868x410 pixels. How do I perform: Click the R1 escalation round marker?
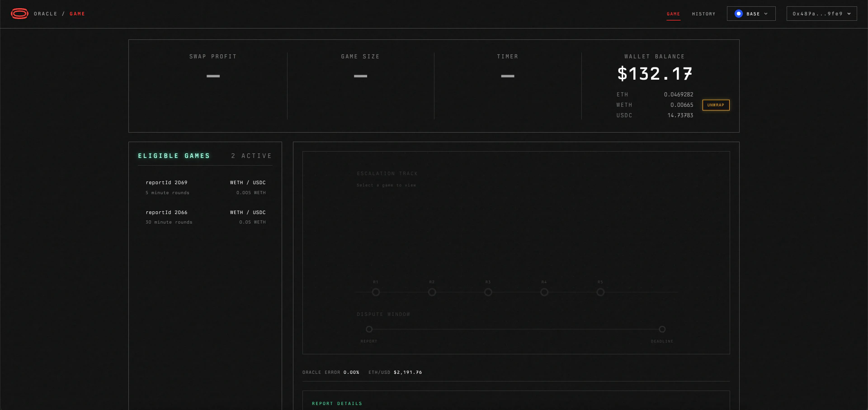coord(376,292)
